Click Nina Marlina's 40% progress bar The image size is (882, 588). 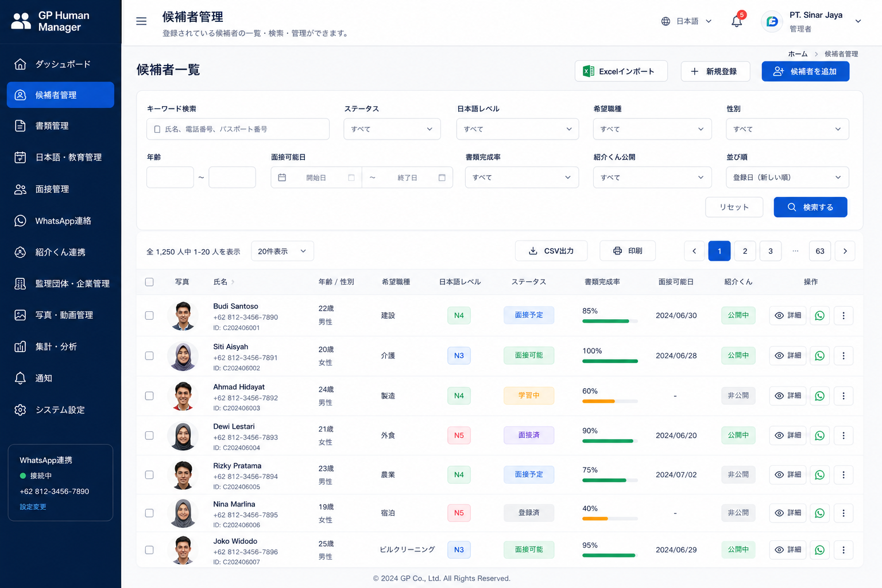tap(610, 519)
